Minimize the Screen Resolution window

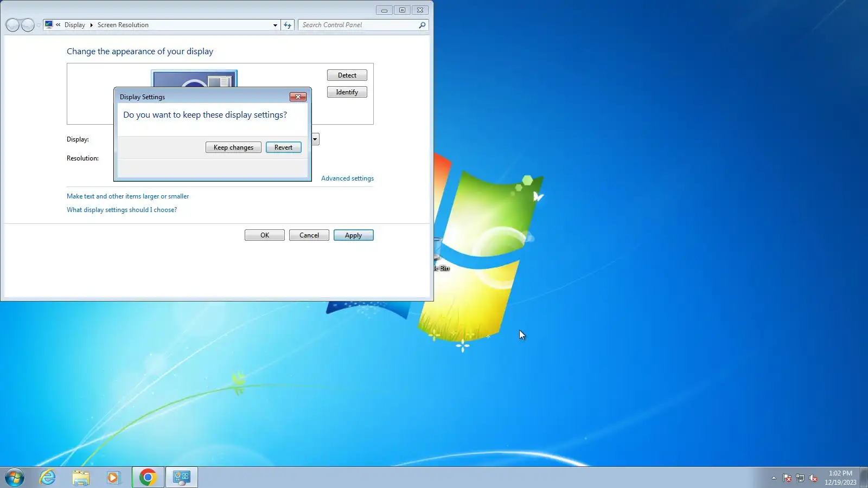click(x=384, y=10)
